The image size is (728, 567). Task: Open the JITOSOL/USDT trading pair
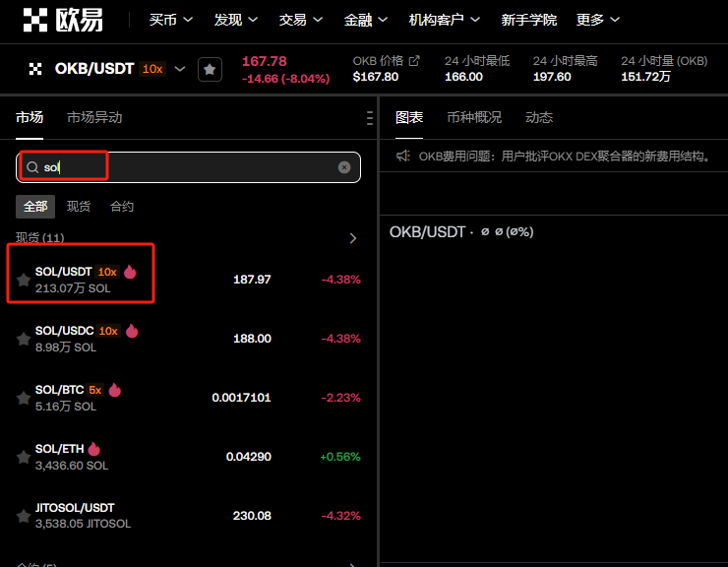[188, 516]
